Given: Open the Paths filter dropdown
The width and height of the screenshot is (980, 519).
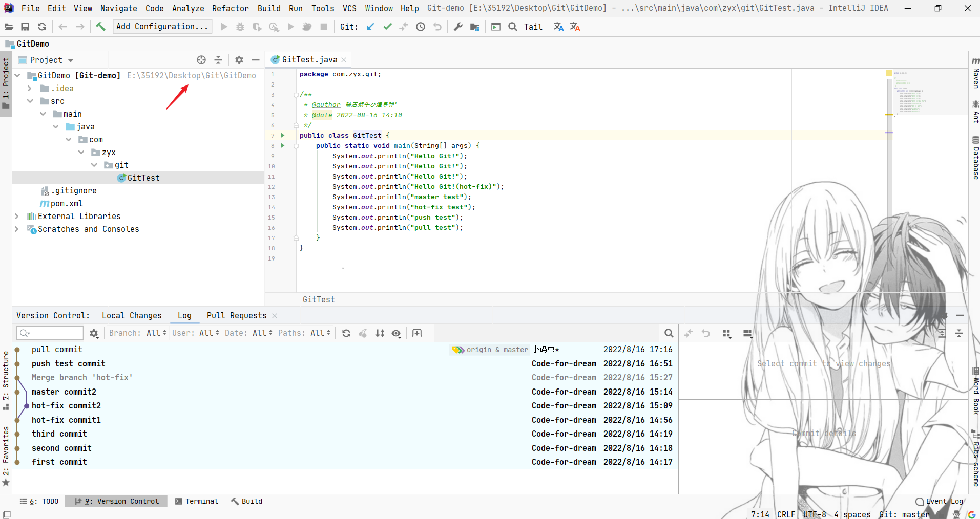Looking at the screenshot, I should 304,333.
